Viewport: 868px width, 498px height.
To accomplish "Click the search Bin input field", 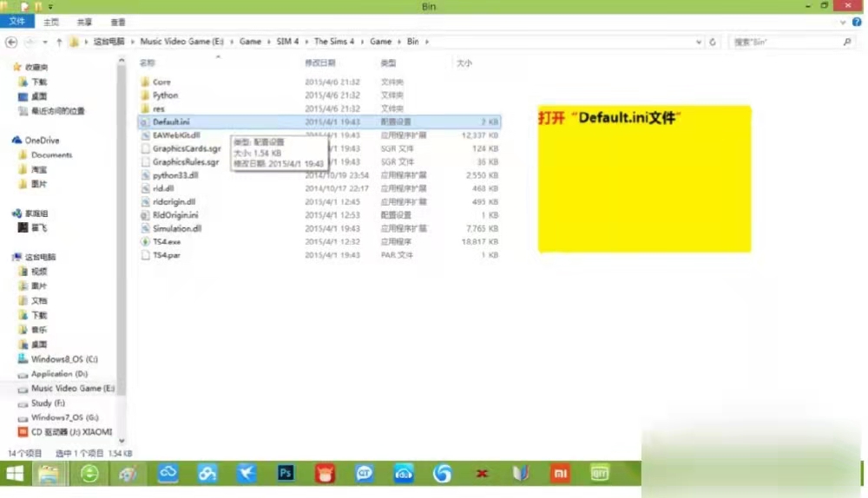I will [786, 42].
